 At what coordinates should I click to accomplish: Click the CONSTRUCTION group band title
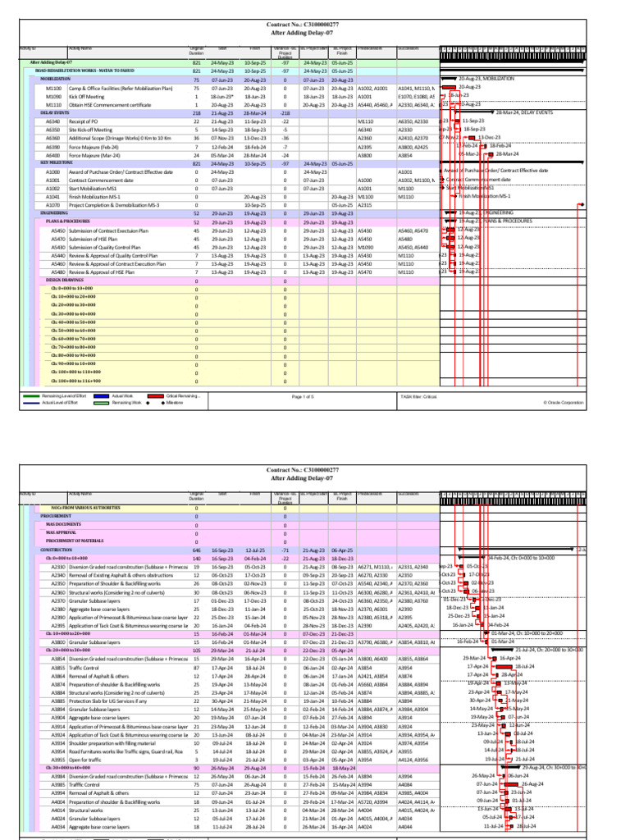(57, 550)
